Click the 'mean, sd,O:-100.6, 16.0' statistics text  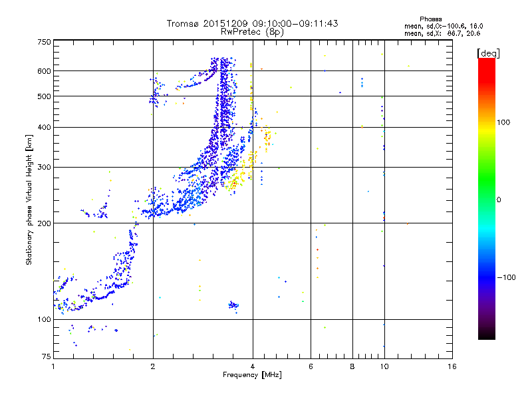[x=444, y=26]
